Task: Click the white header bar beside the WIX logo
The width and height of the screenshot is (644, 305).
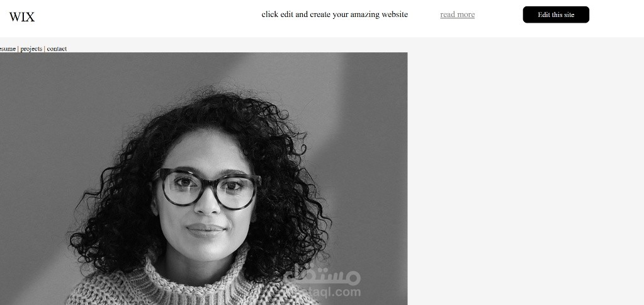Action: [x=144, y=18]
